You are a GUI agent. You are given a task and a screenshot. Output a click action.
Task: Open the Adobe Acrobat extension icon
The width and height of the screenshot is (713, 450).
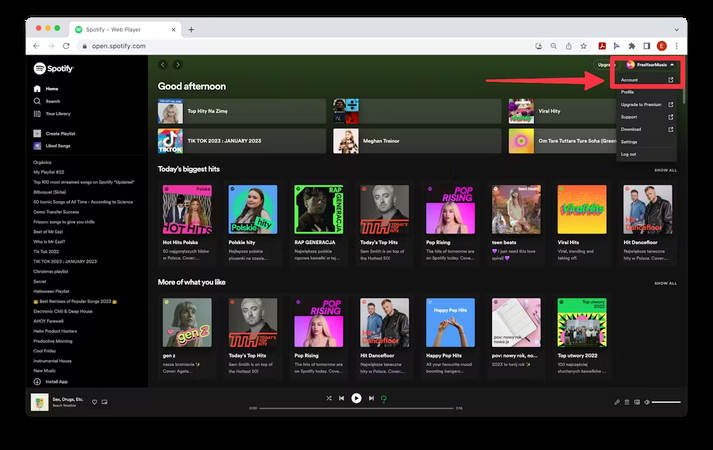(602, 46)
